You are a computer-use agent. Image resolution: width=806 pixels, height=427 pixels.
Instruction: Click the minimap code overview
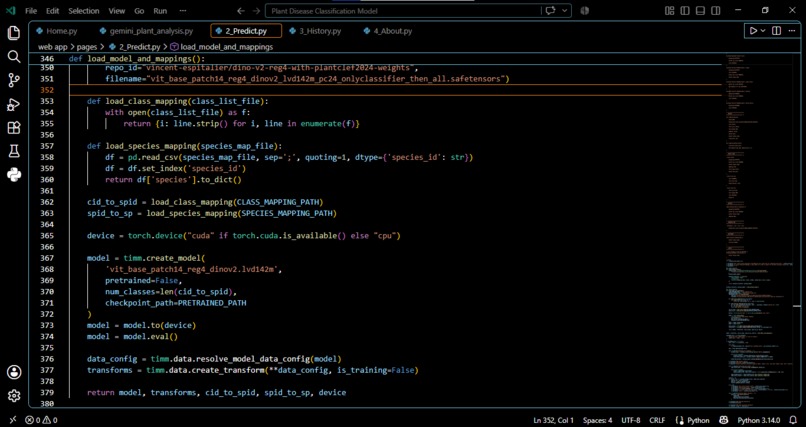point(759,229)
